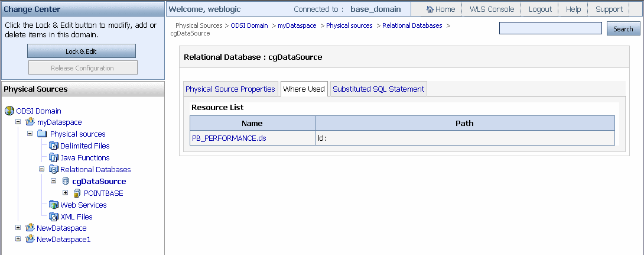
Task: Click the Web Services icon
Action: pos(54,205)
